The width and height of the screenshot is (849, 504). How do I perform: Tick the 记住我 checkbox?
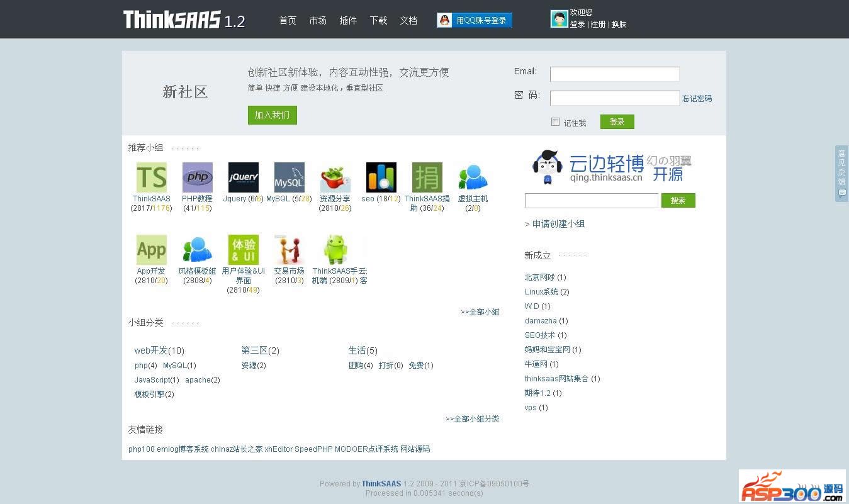[555, 122]
